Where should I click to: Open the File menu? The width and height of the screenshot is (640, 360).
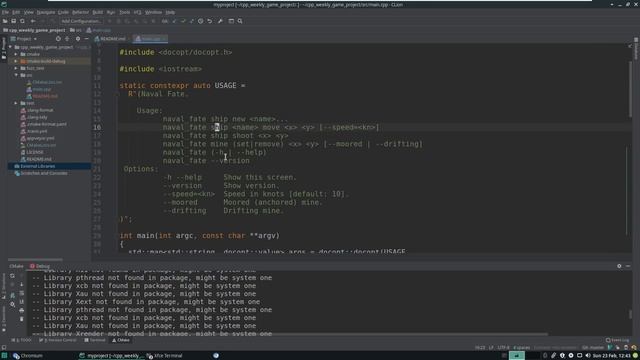tap(5, 12)
